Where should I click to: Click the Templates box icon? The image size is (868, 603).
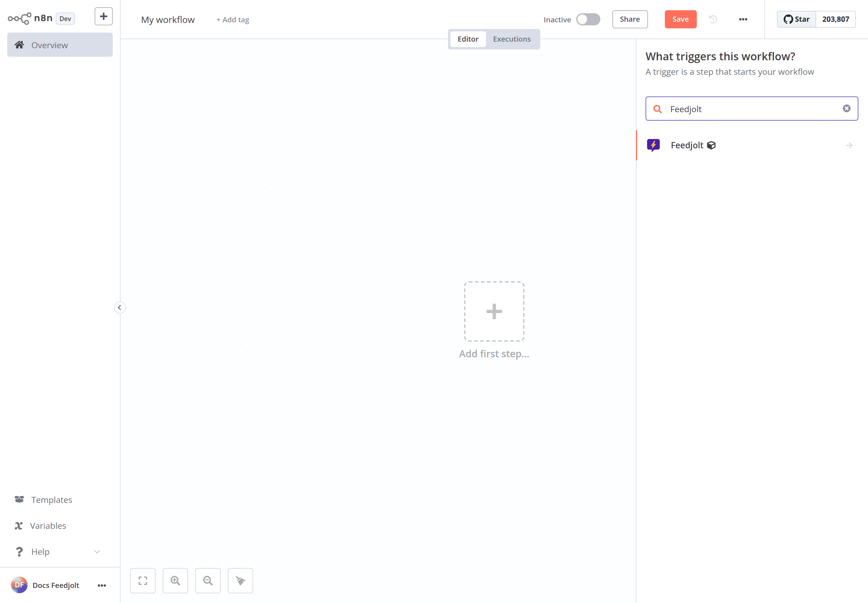point(19,500)
